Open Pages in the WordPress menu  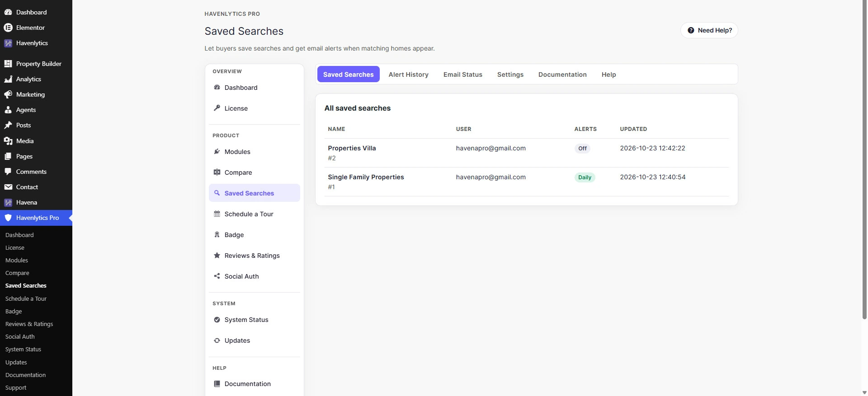pyautogui.click(x=36, y=156)
